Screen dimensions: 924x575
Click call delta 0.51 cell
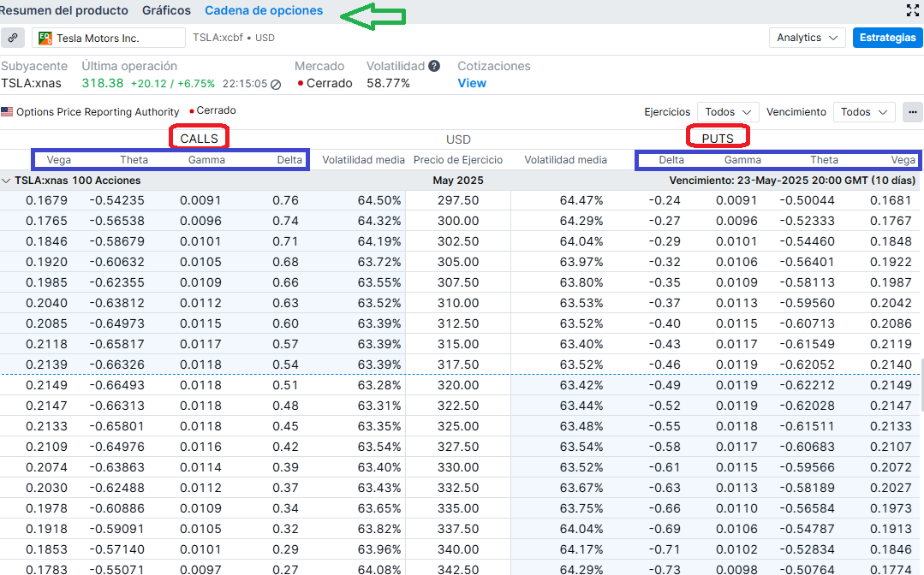(x=285, y=386)
